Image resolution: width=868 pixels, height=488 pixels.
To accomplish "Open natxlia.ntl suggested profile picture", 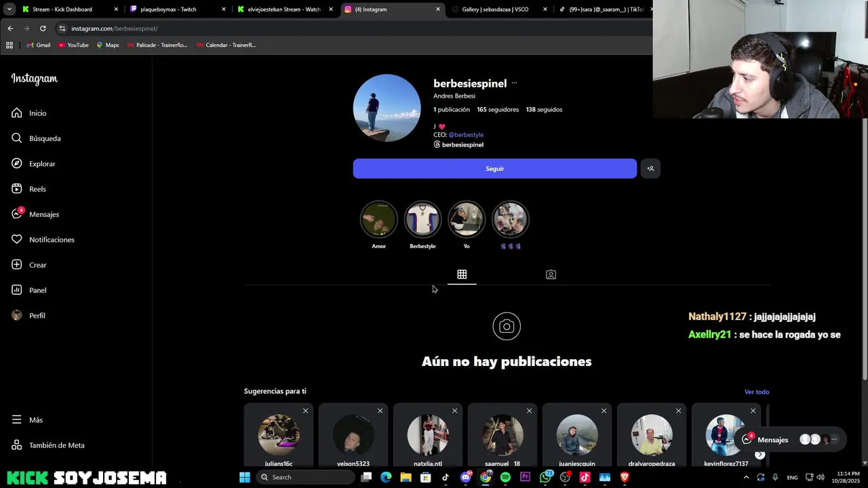I will 428,435.
